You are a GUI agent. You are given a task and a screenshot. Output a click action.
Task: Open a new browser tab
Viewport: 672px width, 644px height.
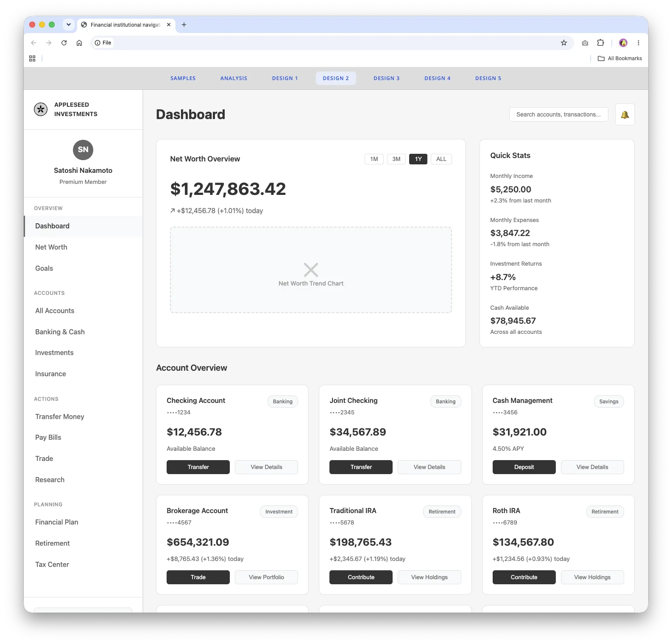[184, 25]
